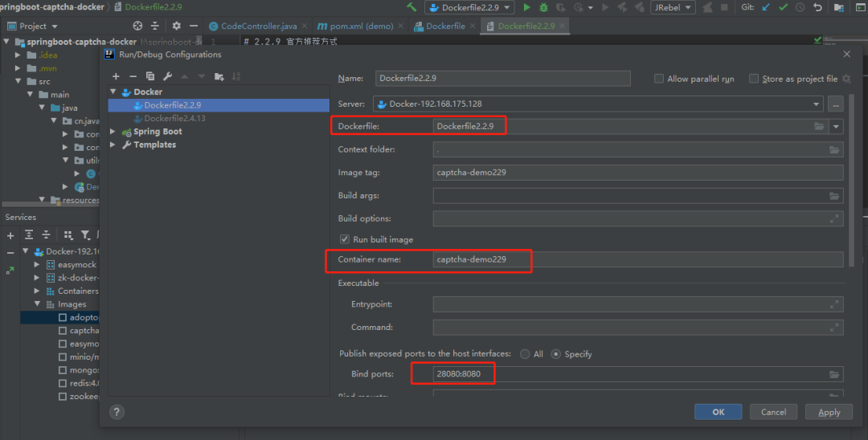Viewport: 868px width, 440px height.
Task: Click the Cancel button
Action: 773,412
